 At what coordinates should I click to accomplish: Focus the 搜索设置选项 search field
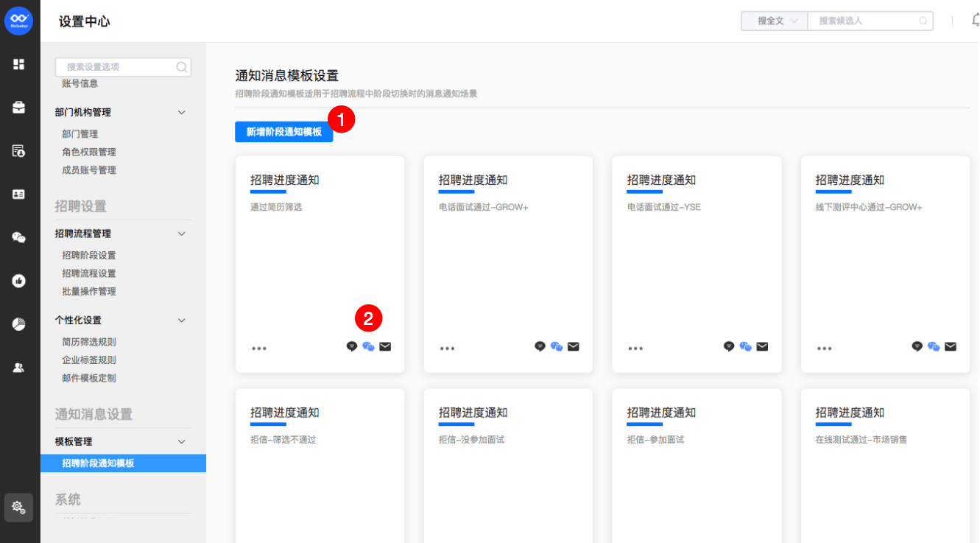coord(123,67)
